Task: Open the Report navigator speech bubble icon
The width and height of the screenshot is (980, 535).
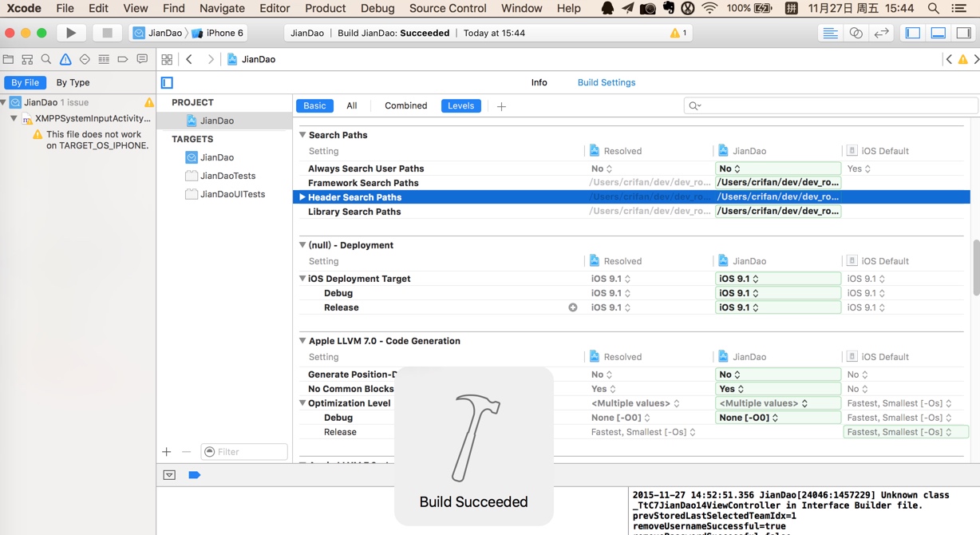Action: 142,58
